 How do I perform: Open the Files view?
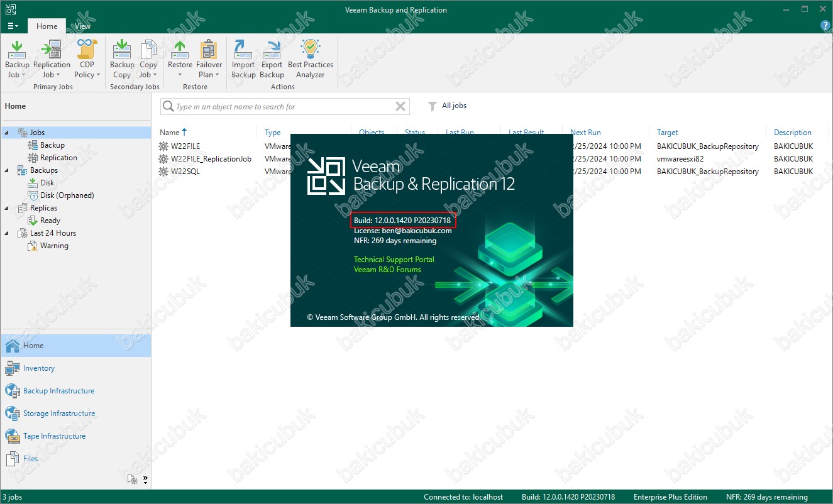[30, 459]
